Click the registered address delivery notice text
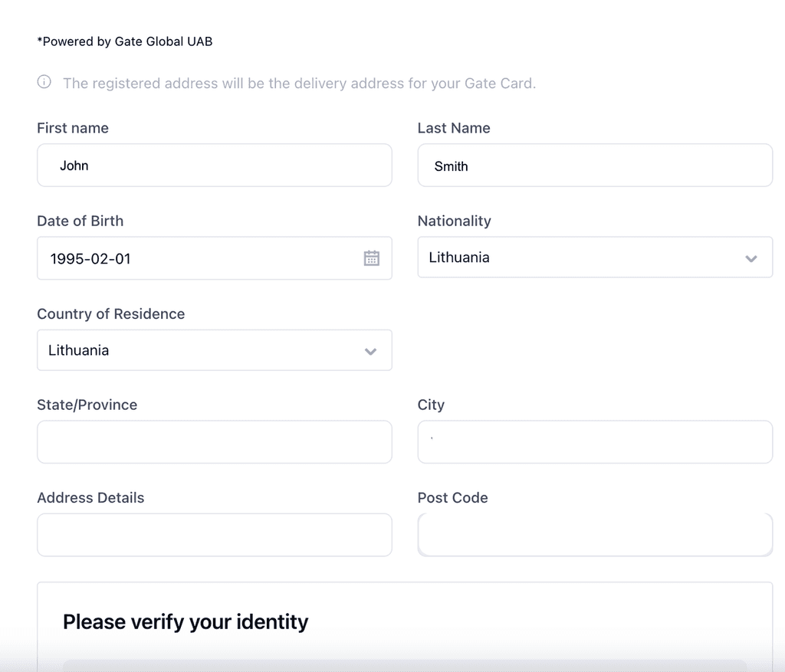The width and height of the screenshot is (785, 672). [x=299, y=84]
